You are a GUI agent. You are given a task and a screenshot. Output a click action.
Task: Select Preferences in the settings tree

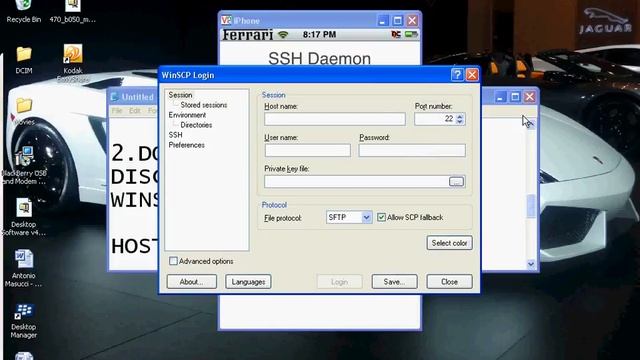[x=187, y=145]
